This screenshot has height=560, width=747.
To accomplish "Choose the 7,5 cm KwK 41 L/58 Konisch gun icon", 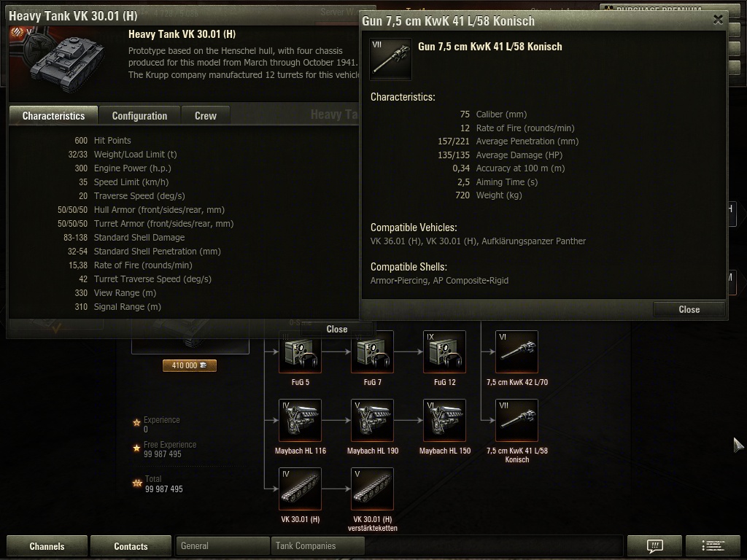I will coord(517,421).
